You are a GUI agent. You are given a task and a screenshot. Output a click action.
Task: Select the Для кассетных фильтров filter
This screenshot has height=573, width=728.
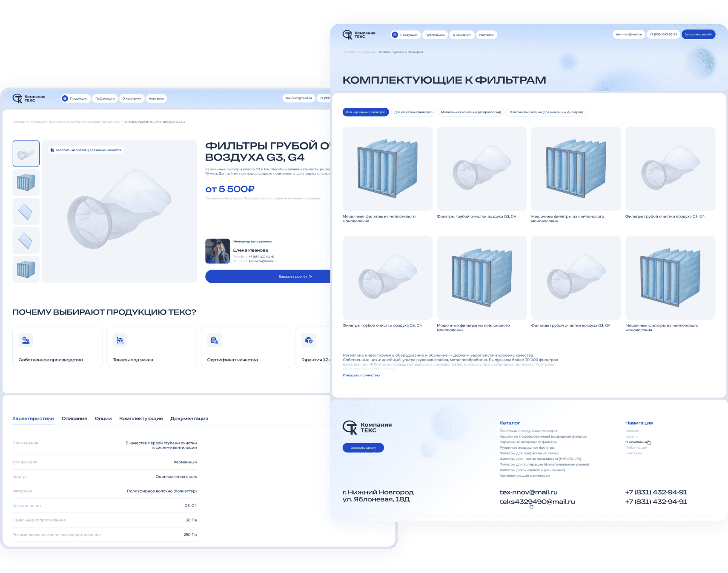413,112
